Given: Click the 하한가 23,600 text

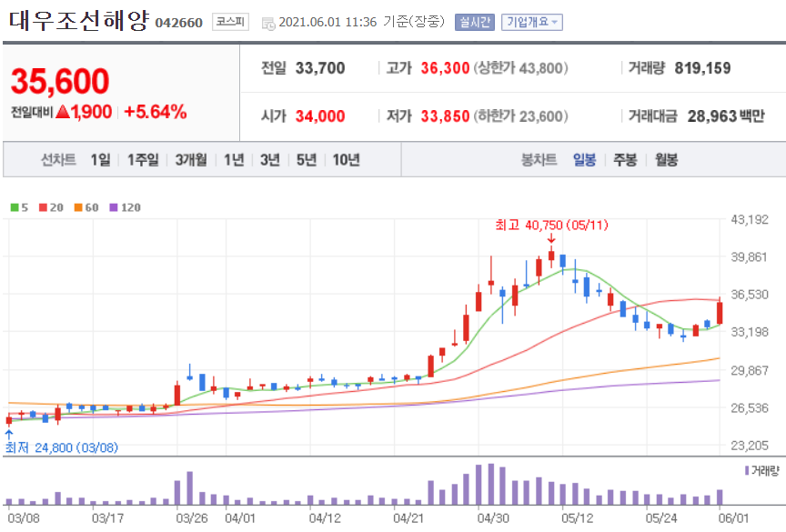Looking at the screenshot, I should coord(521,116).
